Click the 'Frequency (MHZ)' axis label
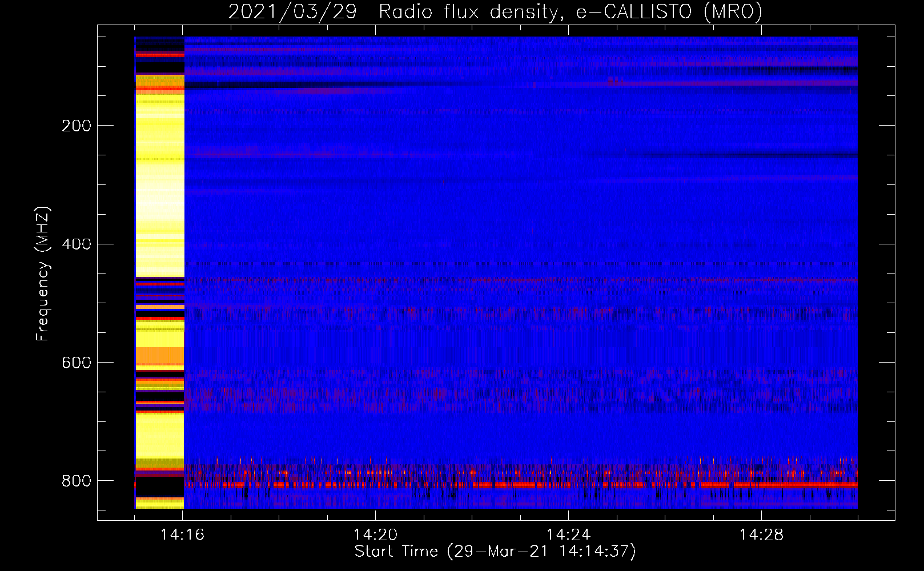This screenshot has width=924, height=571. click(x=42, y=274)
